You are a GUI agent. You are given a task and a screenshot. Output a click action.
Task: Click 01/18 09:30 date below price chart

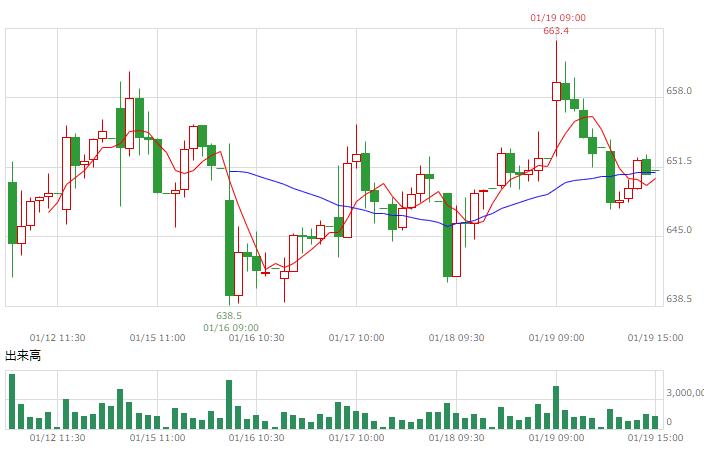tap(456, 338)
